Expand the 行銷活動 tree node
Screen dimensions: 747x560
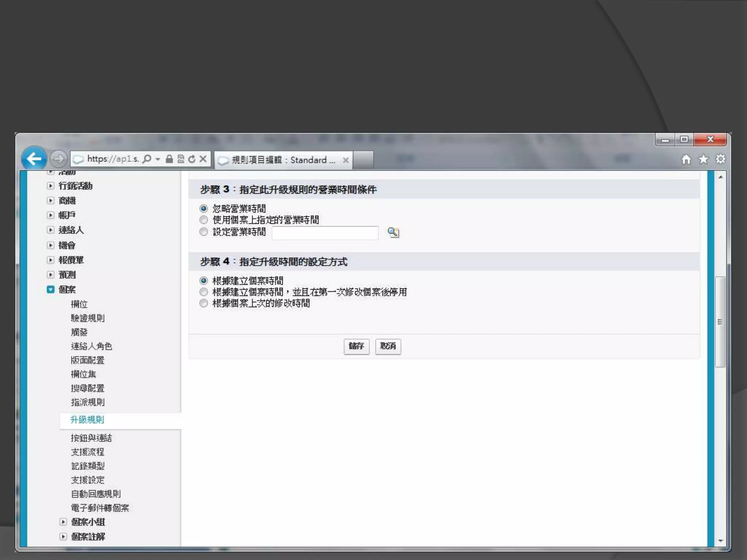pyautogui.click(x=51, y=186)
